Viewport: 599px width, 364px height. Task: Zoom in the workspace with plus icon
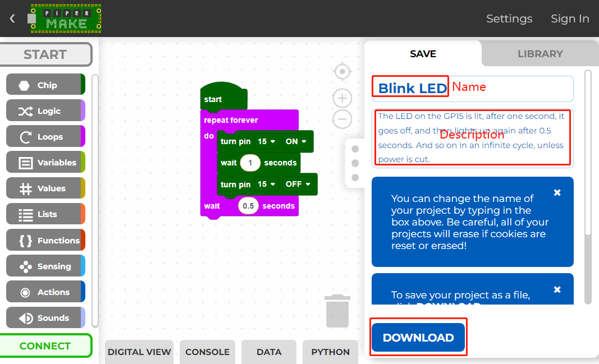(342, 98)
